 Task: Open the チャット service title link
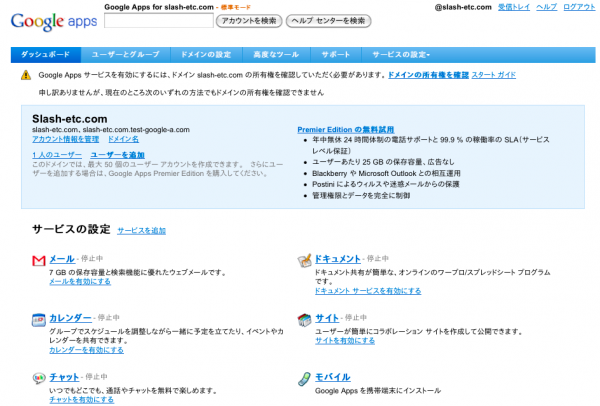click(x=64, y=377)
